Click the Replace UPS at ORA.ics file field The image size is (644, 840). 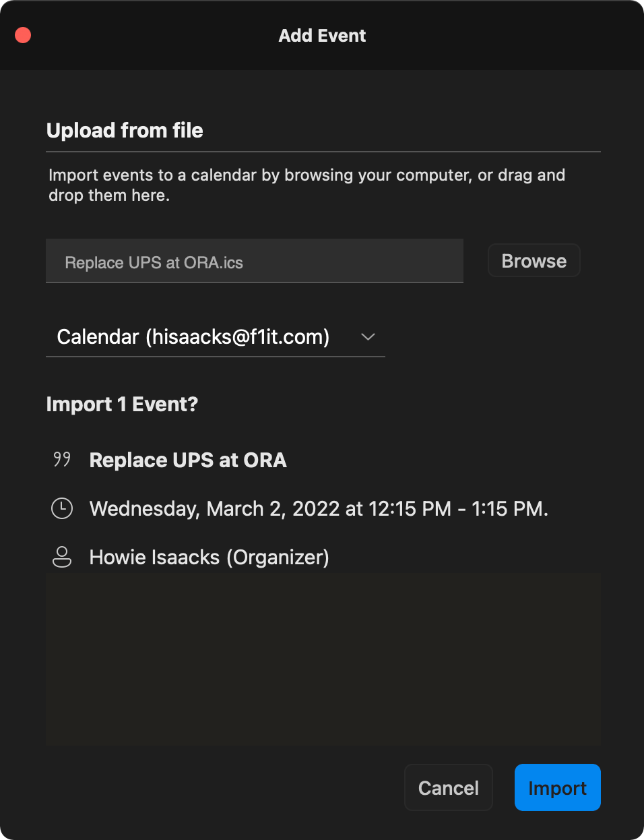[255, 261]
